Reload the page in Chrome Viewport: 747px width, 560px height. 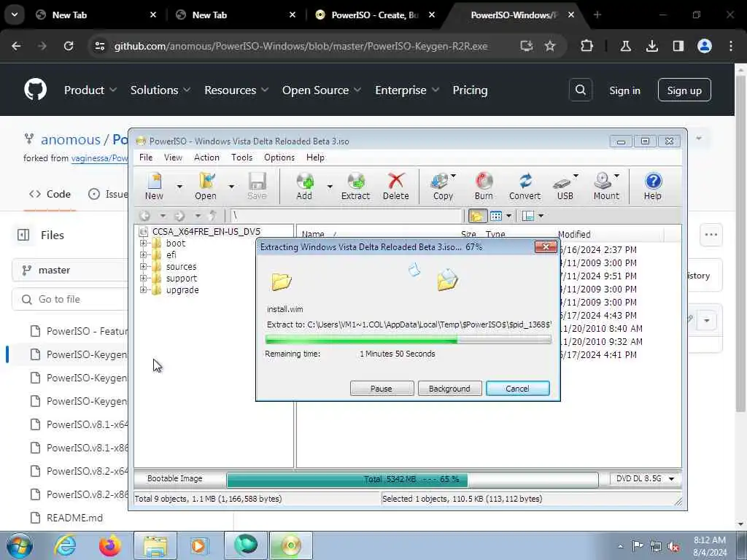click(x=69, y=46)
